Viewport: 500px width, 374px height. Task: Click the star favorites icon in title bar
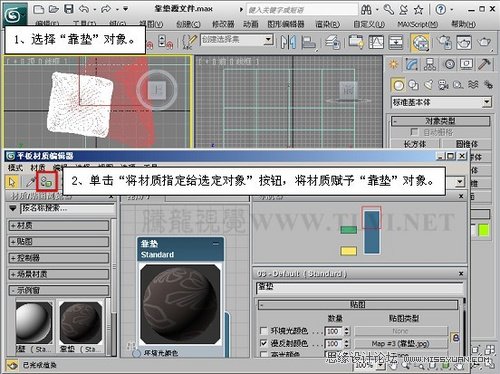pos(419,9)
